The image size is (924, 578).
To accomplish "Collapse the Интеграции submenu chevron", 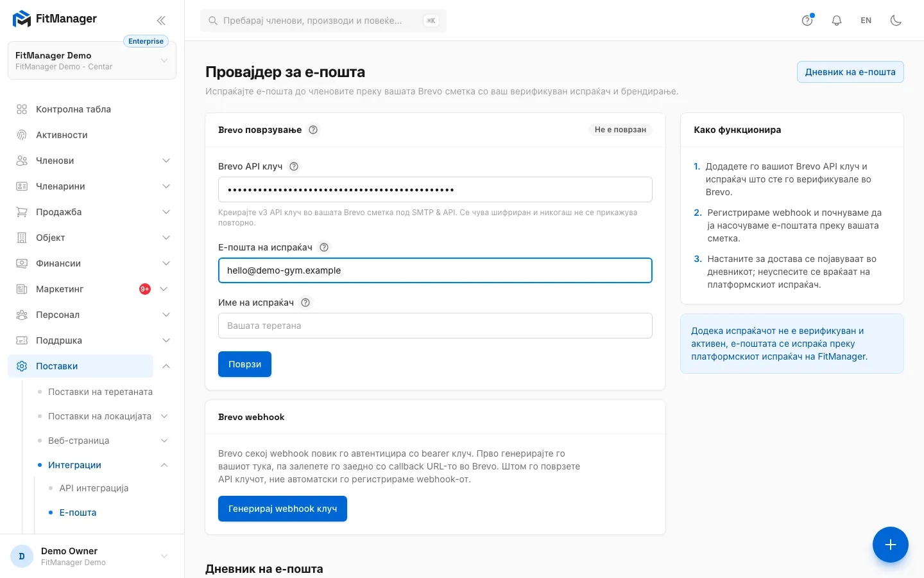I will point(164,465).
